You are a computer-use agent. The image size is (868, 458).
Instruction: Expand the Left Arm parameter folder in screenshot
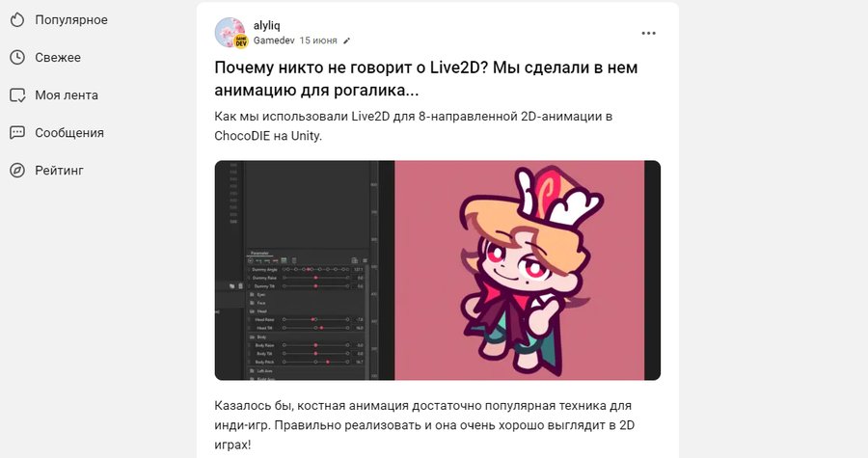coord(261,370)
